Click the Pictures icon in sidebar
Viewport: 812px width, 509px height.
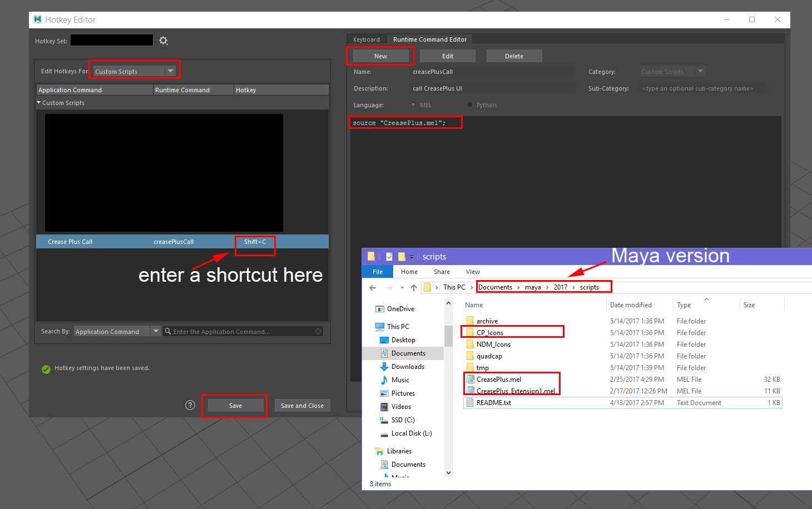pos(384,393)
